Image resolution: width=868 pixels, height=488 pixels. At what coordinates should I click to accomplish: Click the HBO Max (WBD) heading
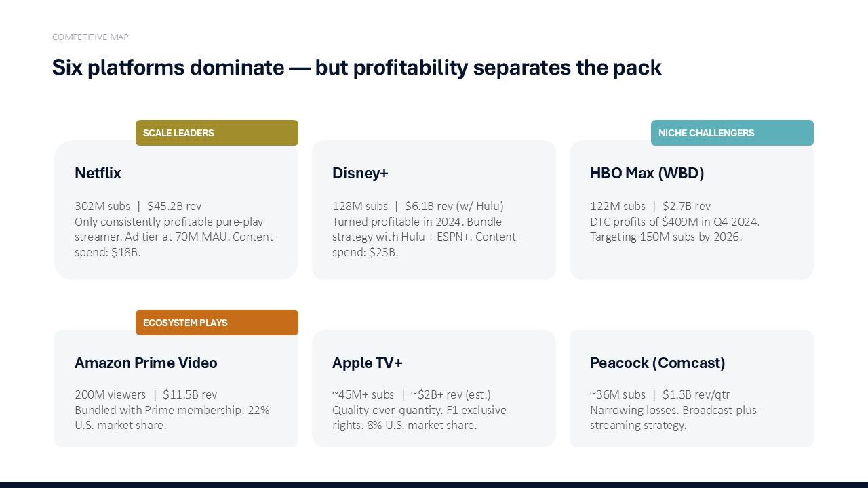tap(647, 173)
